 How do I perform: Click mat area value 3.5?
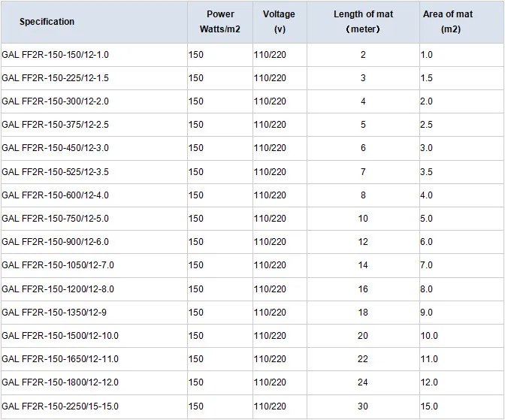[x=426, y=171]
